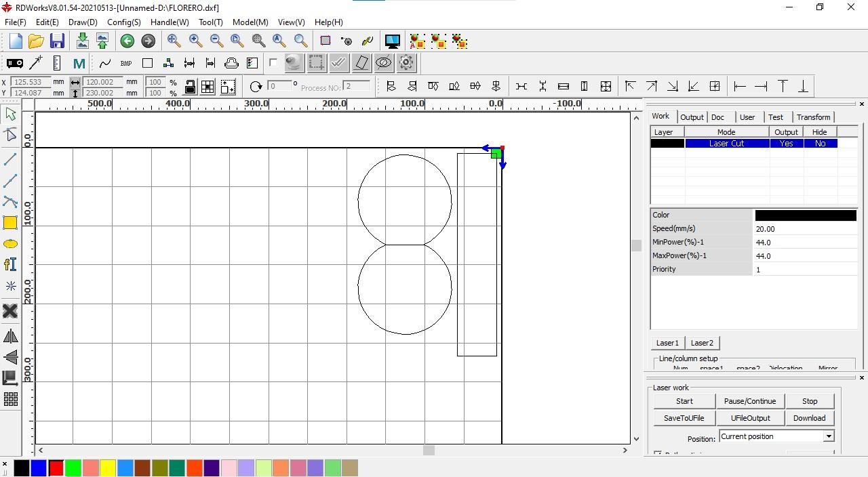Click the Delete X tool icon
This screenshot has width=868, height=477.
click(10, 311)
